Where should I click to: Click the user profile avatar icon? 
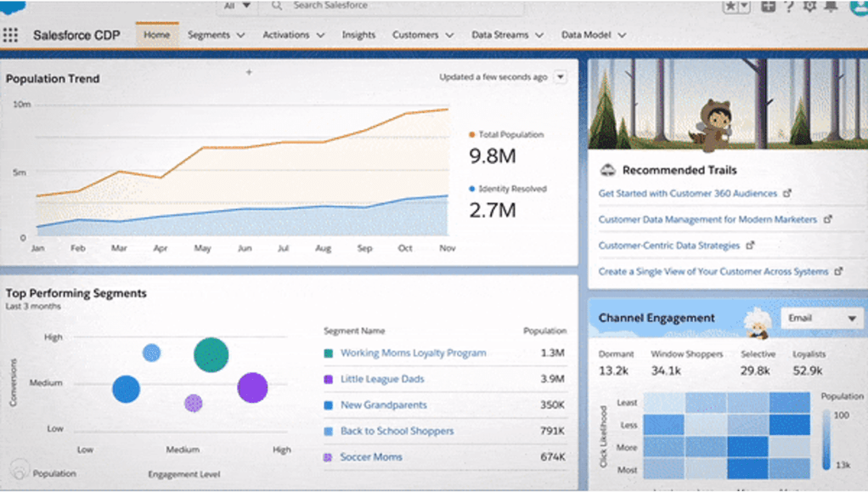857,6
